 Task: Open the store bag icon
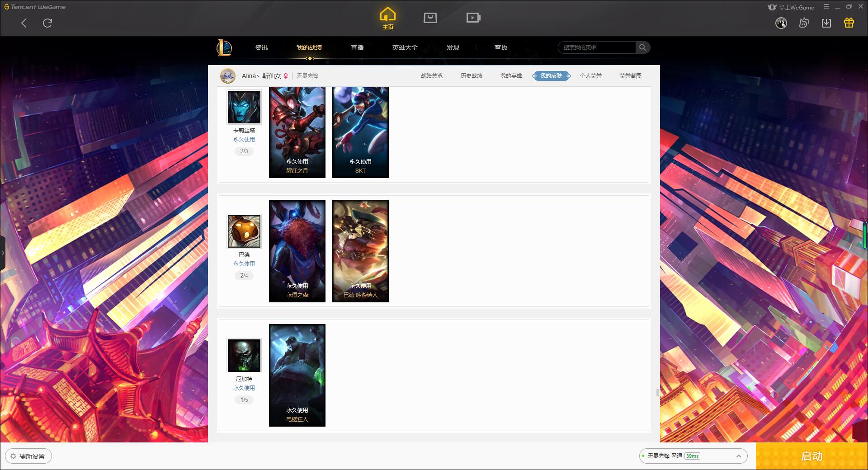430,18
